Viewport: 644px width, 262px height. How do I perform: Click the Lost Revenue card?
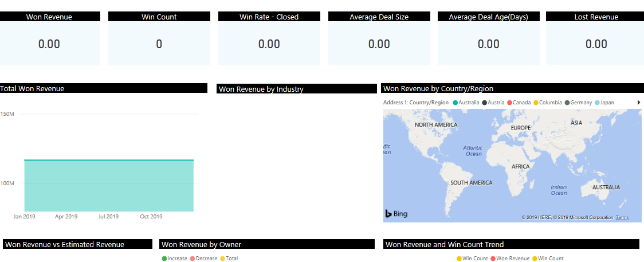pyautogui.click(x=596, y=44)
